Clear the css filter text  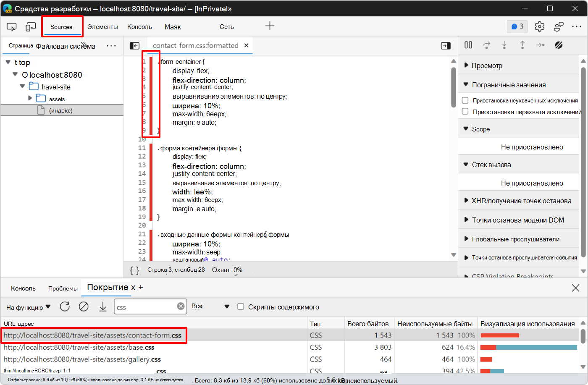pyautogui.click(x=181, y=306)
